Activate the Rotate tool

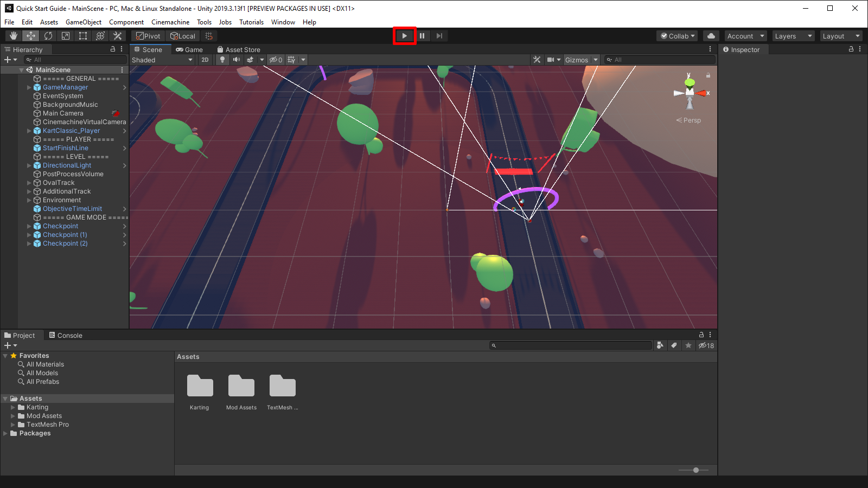pyautogui.click(x=48, y=36)
